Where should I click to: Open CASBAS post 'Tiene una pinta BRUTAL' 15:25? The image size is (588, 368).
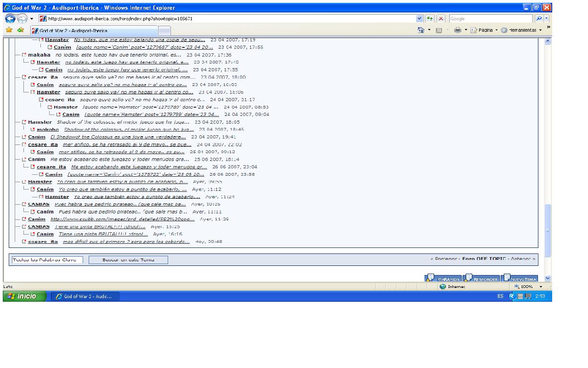(x=100, y=226)
